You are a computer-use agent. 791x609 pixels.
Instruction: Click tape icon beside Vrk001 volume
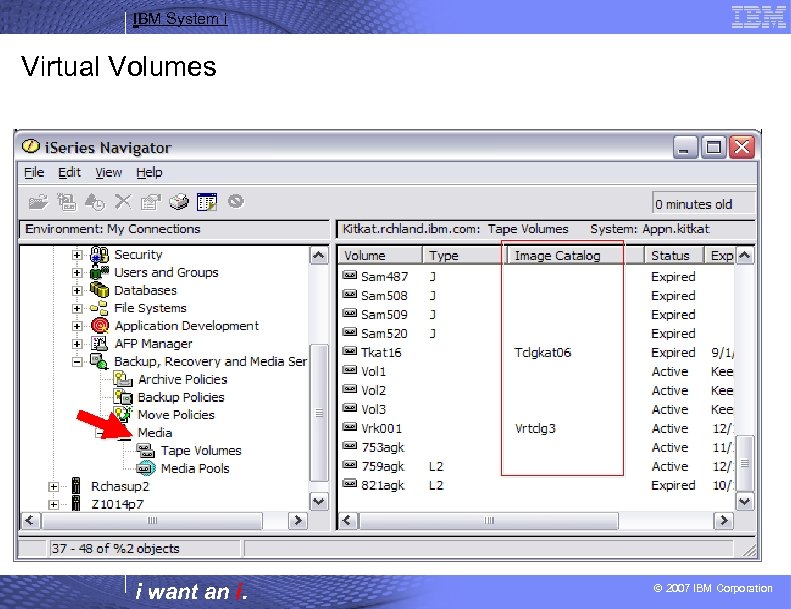350,427
